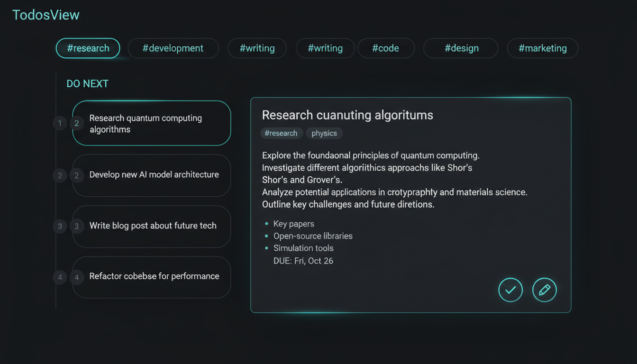Click the physics chip in the detail panel

324,133
